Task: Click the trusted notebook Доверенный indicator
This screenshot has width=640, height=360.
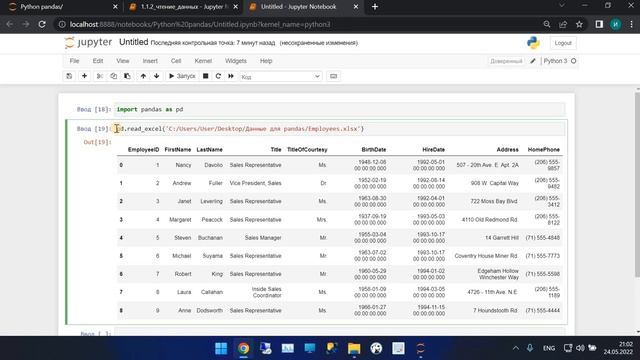Action: [506, 61]
